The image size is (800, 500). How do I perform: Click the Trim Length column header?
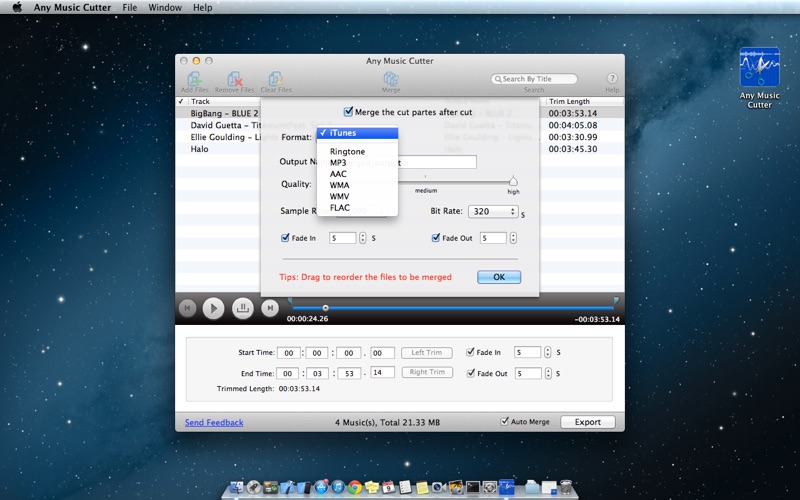[x=585, y=102]
